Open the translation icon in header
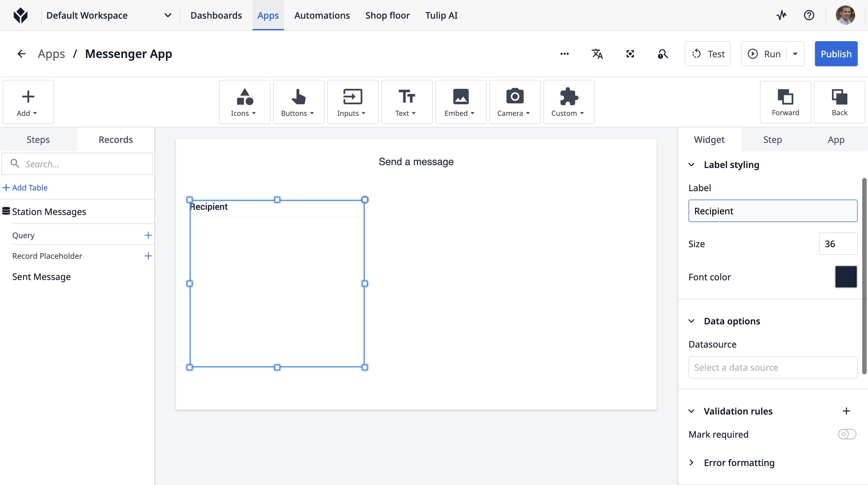 pyautogui.click(x=597, y=54)
